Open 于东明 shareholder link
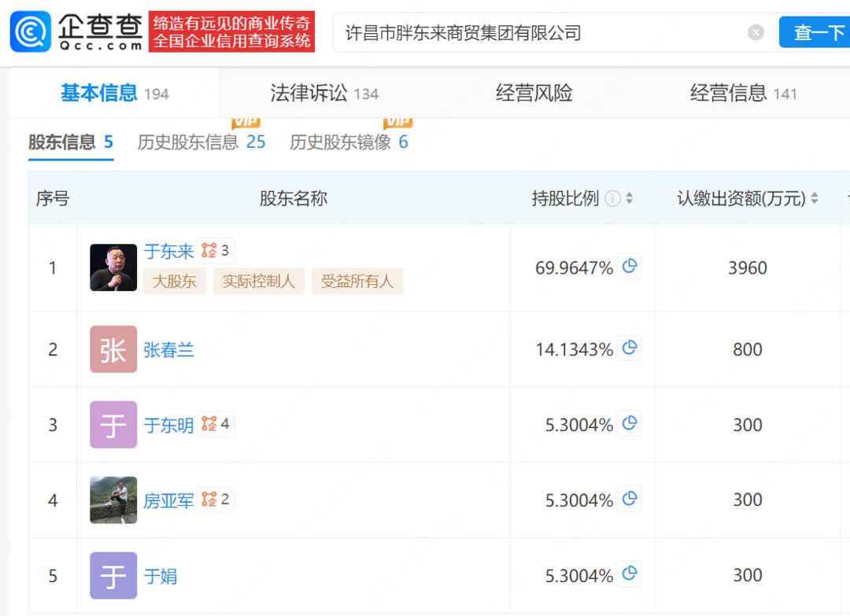The height and width of the screenshot is (616, 850). coord(168,426)
